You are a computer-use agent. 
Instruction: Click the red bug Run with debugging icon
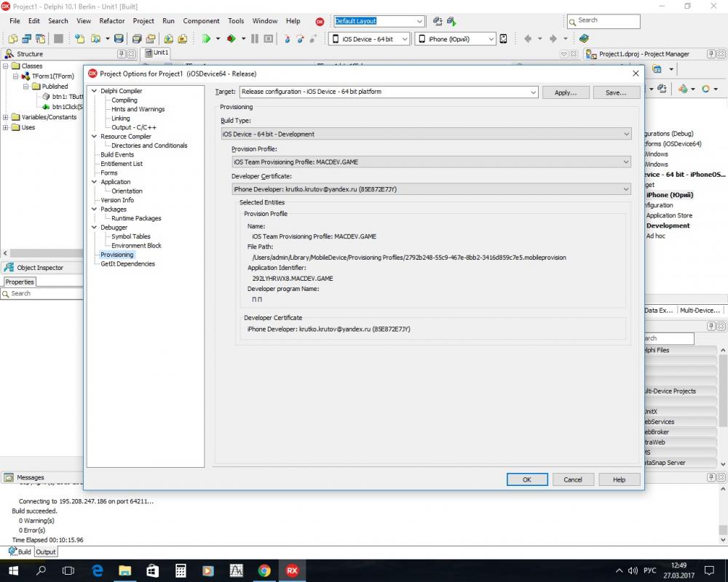pos(232,39)
